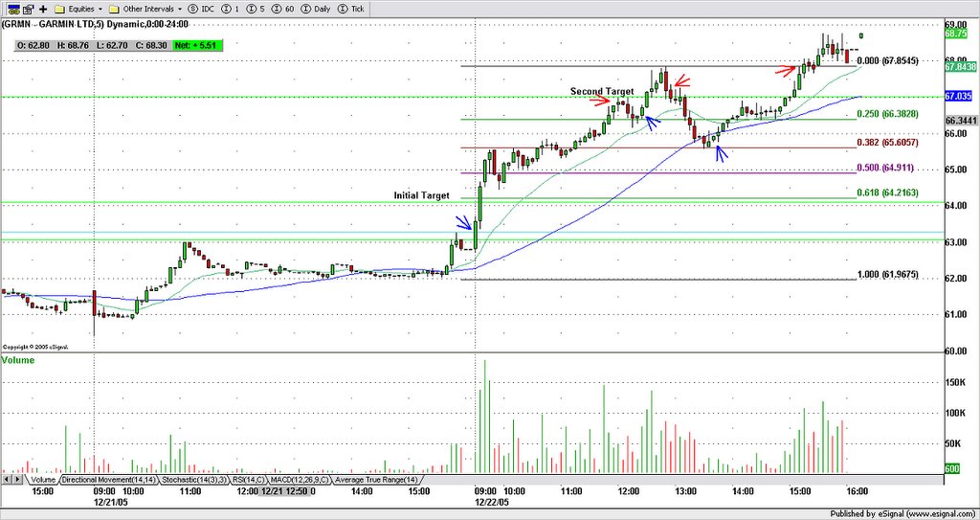This screenshot has width=980, height=520.
Task: Click the 68.75 last price marker
Action: (957, 34)
